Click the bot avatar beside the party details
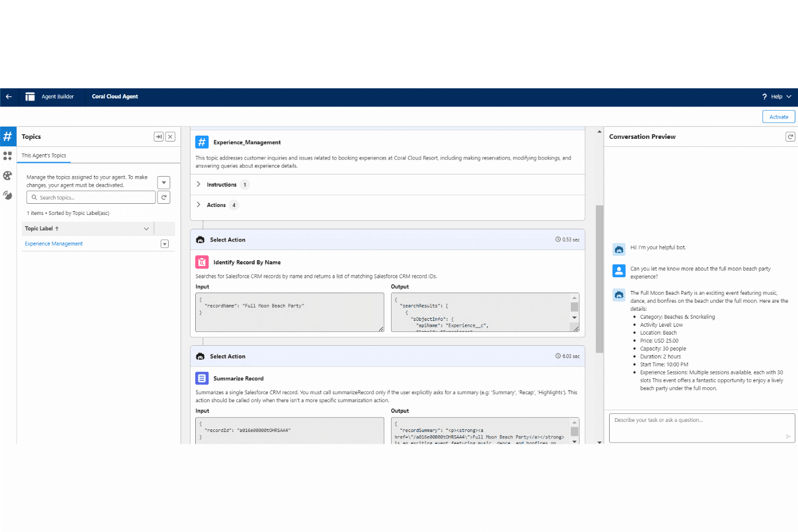 [x=619, y=295]
